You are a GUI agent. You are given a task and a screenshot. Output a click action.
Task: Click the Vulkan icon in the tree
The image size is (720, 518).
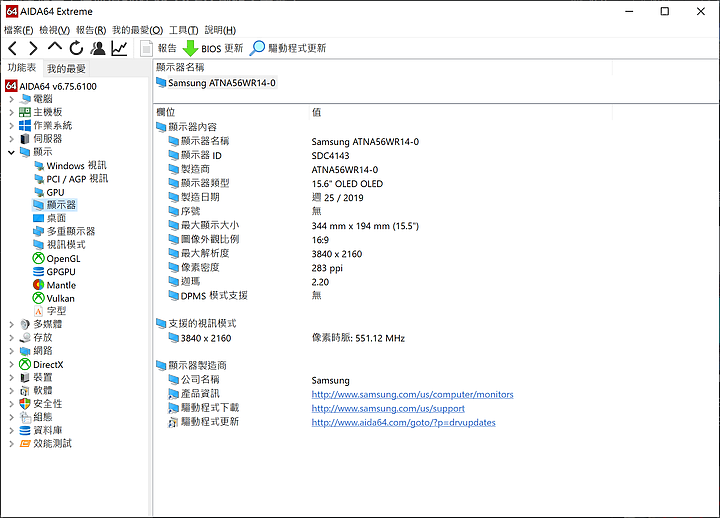point(39,298)
